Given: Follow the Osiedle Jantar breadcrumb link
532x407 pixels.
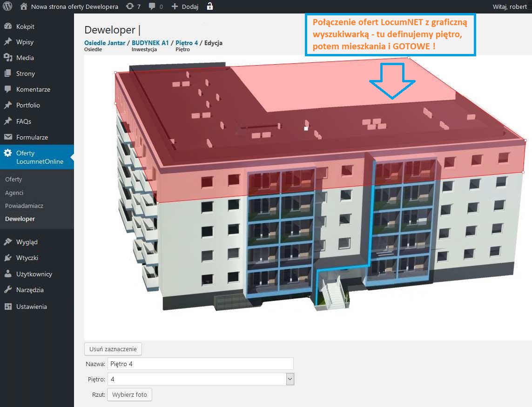Looking at the screenshot, I should point(105,43).
